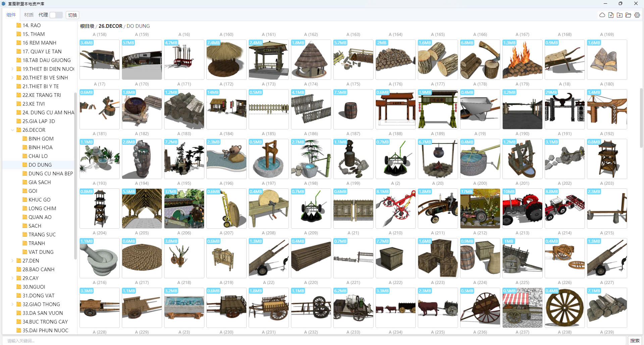The width and height of the screenshot is (644, 345).
Task: Expand the 32.GIAO THONG folder arrow
Action: pos(13,304)
